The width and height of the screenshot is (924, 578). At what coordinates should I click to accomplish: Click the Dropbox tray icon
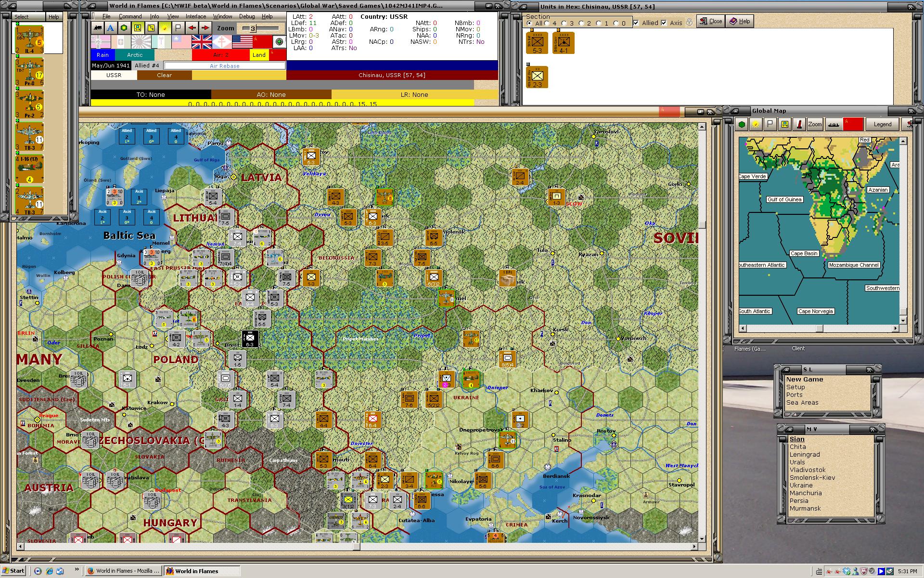[x=847, y=571]
